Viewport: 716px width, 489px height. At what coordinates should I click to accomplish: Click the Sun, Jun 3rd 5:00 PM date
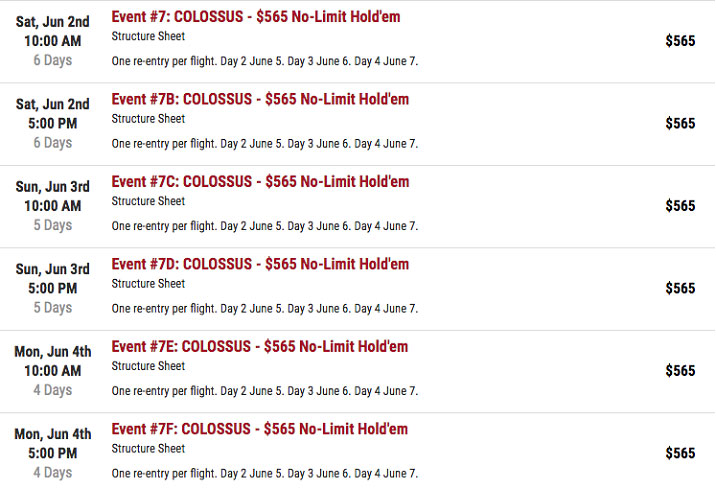point(53,279)
